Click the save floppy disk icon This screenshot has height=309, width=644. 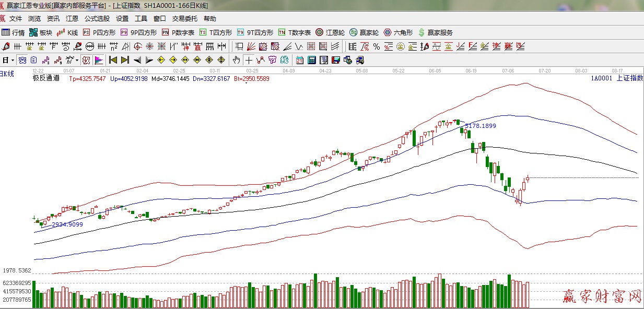coord(336,60)
